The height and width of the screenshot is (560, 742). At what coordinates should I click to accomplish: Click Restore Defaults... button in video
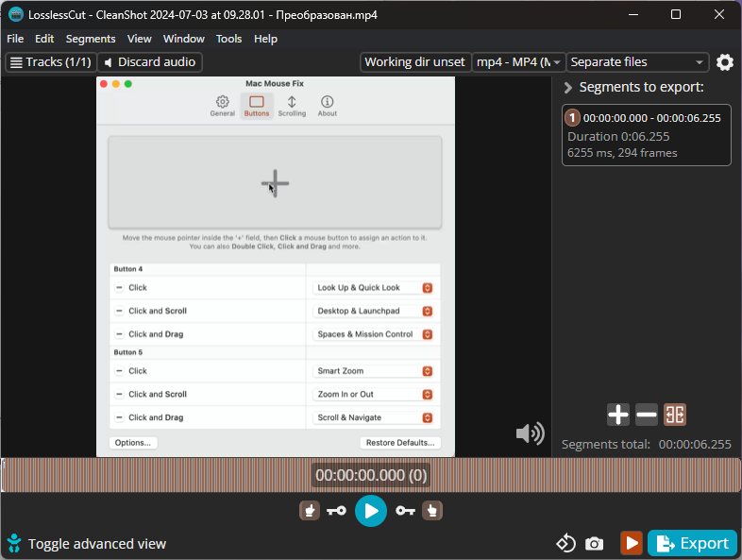coord(400,443)
